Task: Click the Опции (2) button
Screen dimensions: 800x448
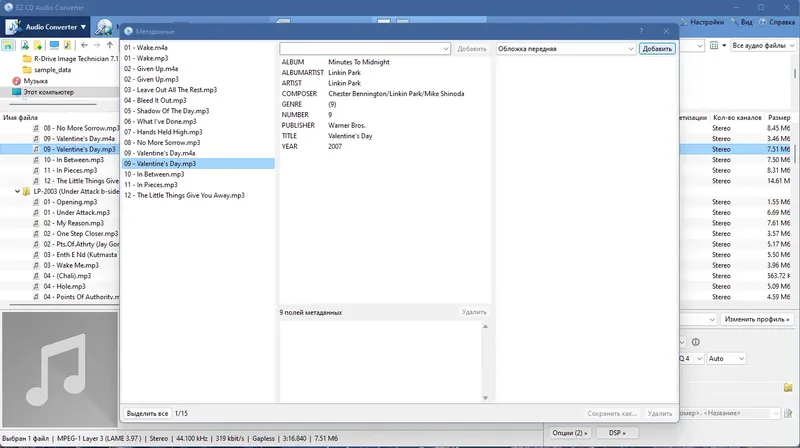Action: click(569, 433)
